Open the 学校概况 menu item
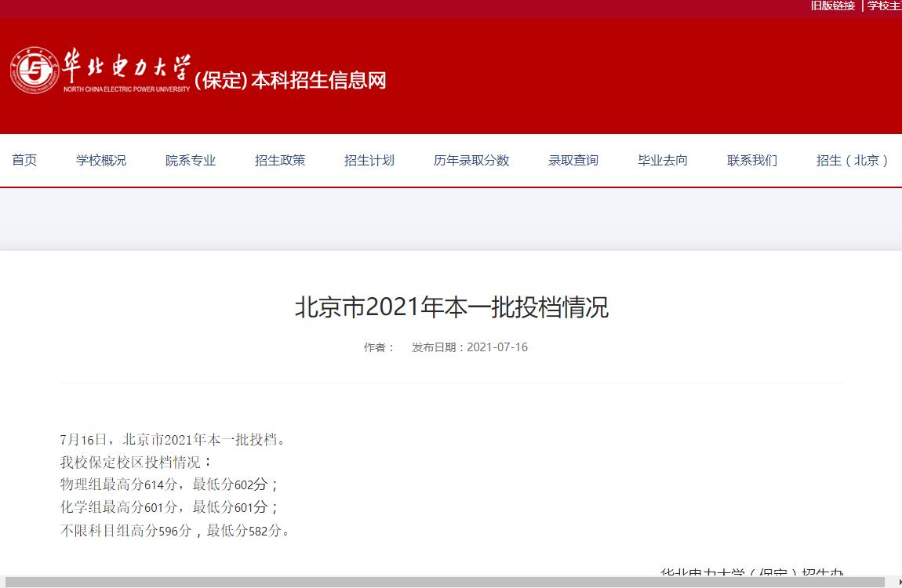 [x=101, y=161]
